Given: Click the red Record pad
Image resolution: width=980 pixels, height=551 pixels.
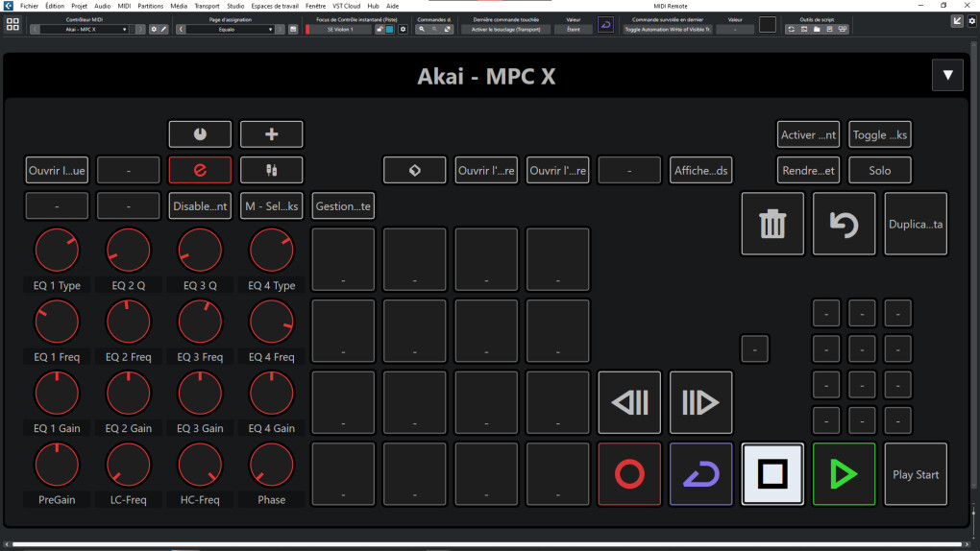Looking at the screenshot, I should 629,474.
